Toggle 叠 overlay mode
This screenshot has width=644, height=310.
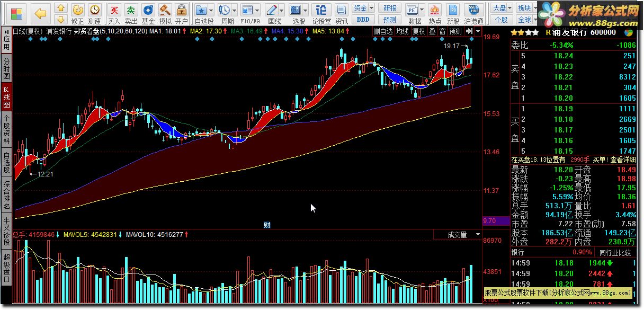pos(432,31)
